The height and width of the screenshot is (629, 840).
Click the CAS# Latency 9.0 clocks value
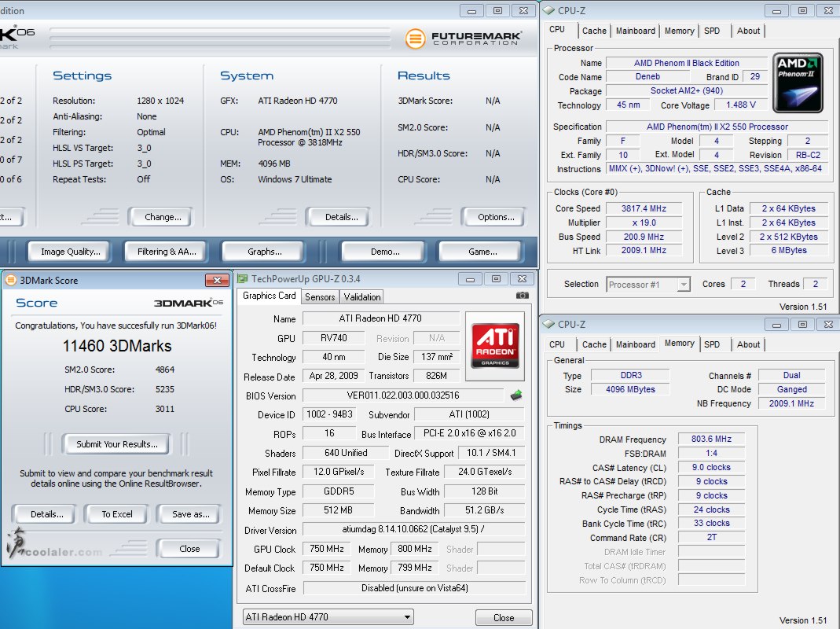[x=711, y=468]
